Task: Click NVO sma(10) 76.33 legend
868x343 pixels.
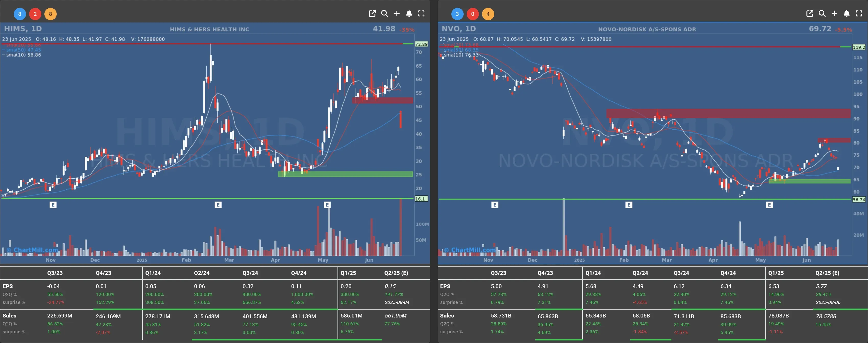Action: coord(459,55)
